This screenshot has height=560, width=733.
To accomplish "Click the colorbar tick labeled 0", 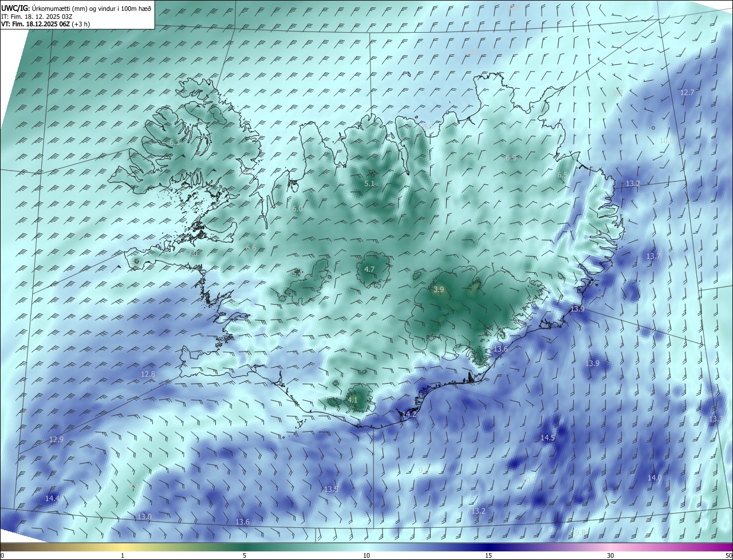I will (2, 555).
